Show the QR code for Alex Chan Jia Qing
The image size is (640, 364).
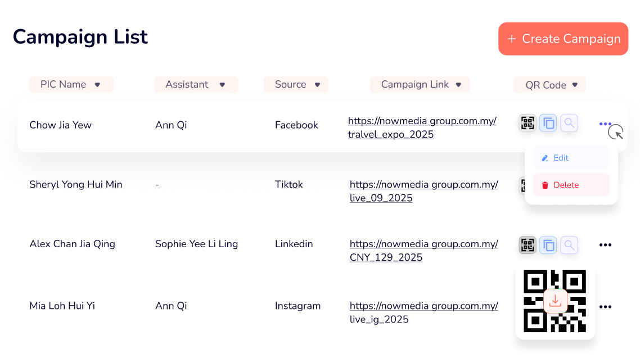pos(528,245)
